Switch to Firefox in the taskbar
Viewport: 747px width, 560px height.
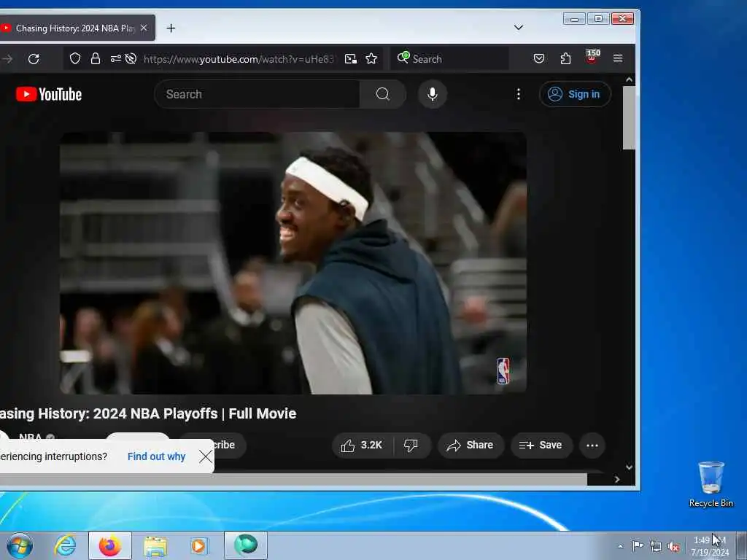(x=110, y=545)
